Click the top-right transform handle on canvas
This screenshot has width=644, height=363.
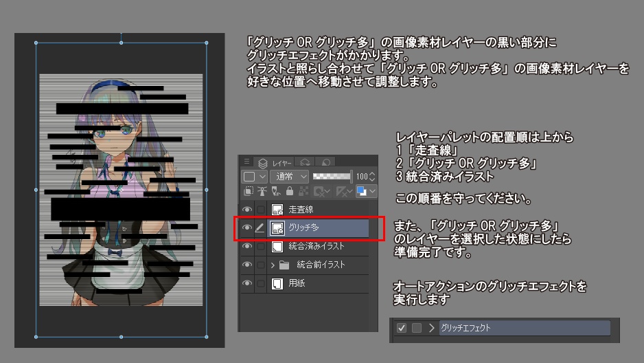[x=206, y=43]
